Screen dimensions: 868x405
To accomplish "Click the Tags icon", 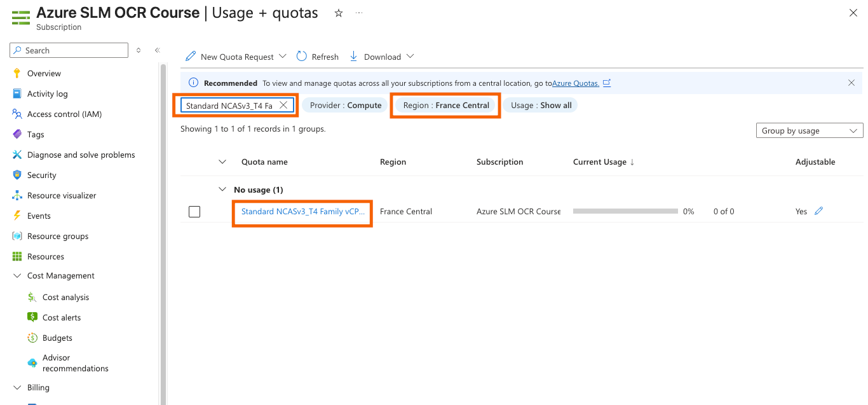I will point(17,134).
